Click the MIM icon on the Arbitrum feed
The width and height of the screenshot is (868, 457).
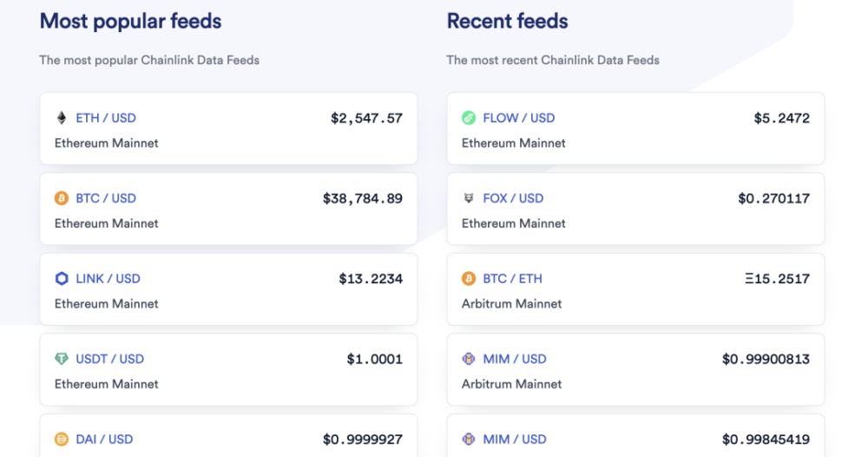coord(469,359)
